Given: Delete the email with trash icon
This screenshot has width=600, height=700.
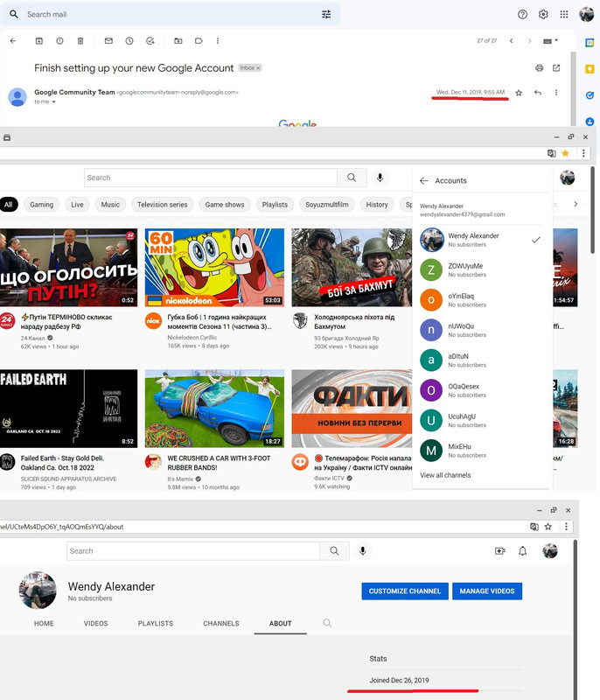Looking at the screenshot, I should pyautogui.click(x=80, y=40).
